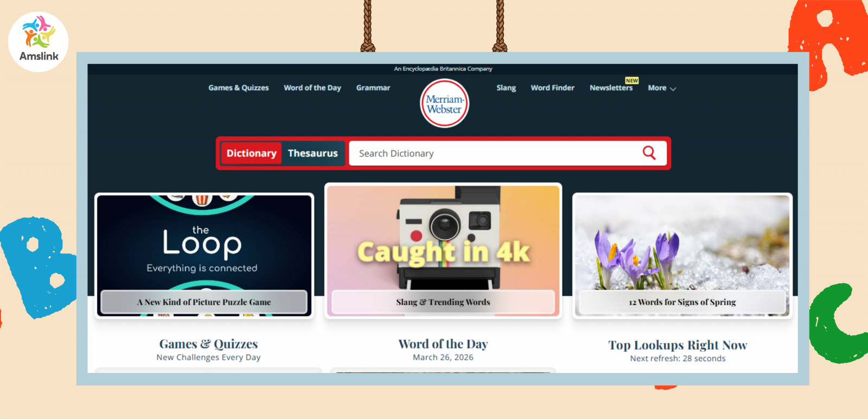Go to Grammar section

click(373, 88)
